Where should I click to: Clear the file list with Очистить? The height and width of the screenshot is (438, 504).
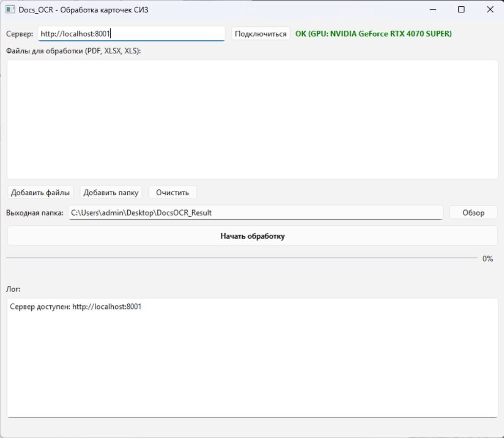coord(173,193)
